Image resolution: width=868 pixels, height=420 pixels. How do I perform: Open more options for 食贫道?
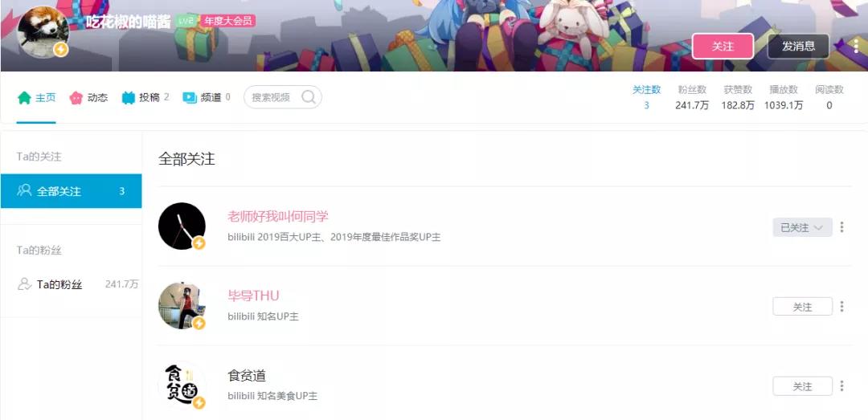tap(842, 385)
